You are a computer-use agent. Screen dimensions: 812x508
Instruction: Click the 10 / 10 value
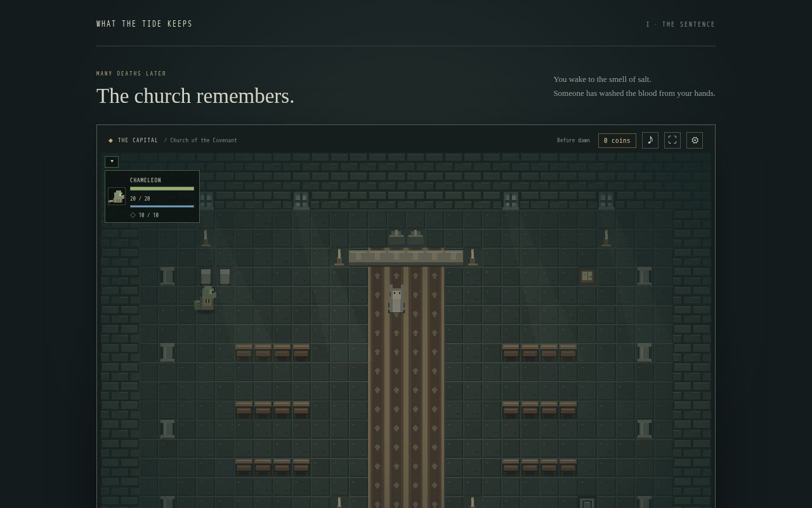coord(148,215)
